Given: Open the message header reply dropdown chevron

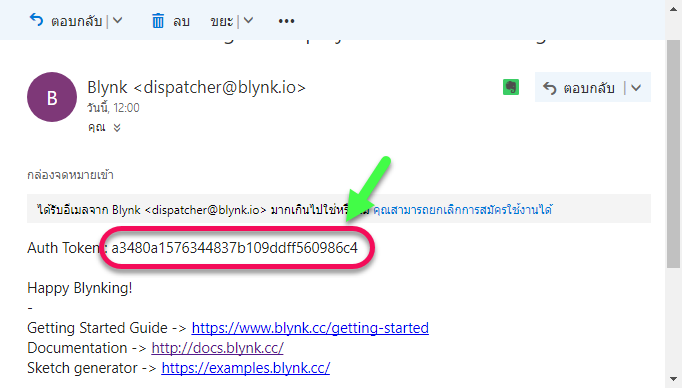Looking at the screenshot, I should tap(636, 88).
